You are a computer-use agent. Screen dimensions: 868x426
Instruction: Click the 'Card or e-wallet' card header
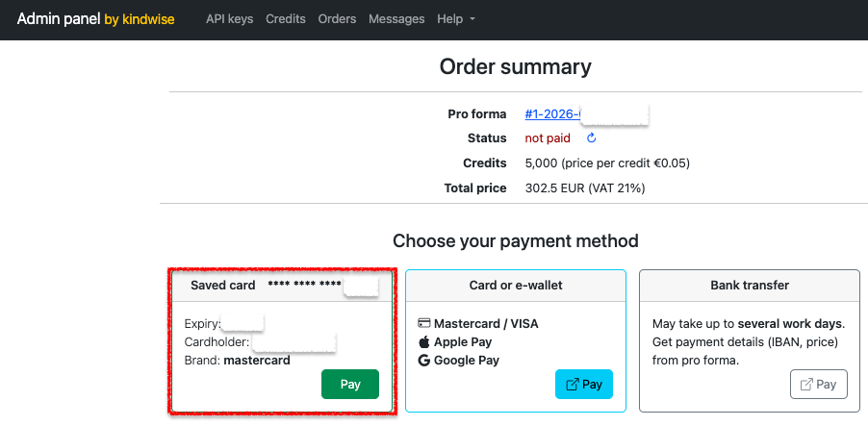(516, 286)
